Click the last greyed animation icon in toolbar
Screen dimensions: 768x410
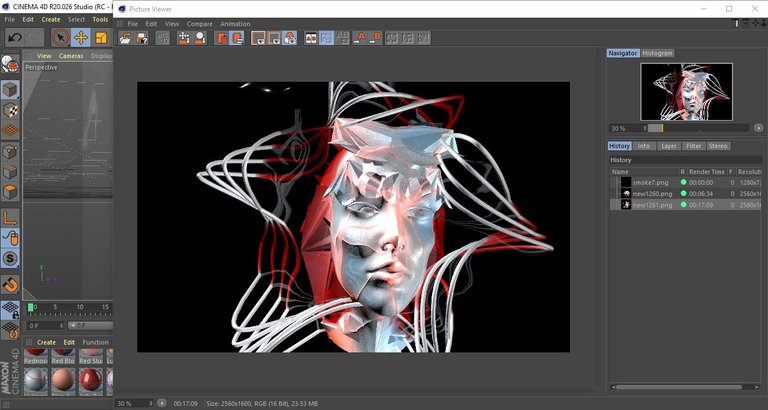(423, 38)
